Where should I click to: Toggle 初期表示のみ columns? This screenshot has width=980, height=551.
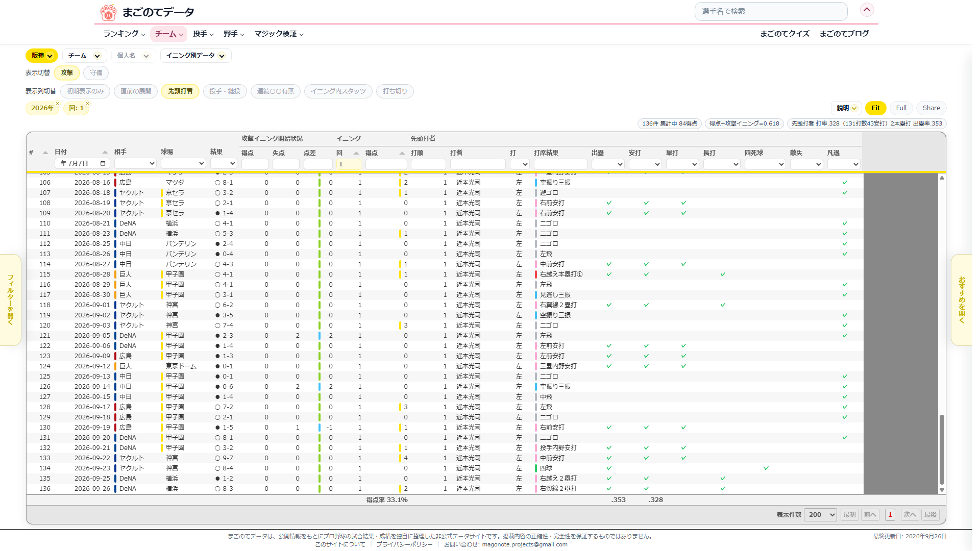pyautogui.click(x=85, y=91)
